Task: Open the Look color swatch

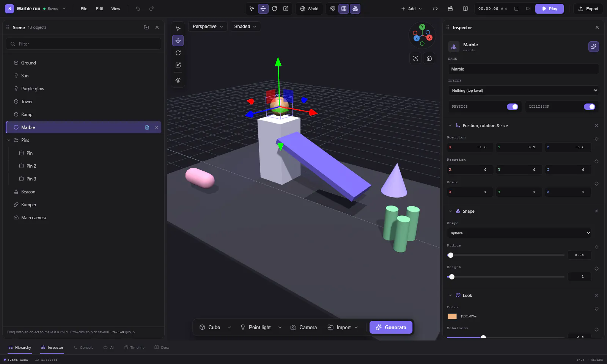Action: click(x=452, y=316)
